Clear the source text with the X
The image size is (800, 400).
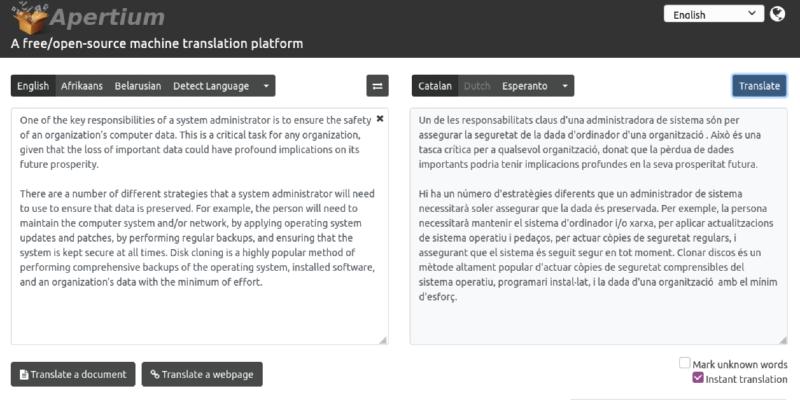(x=380, y=118)
